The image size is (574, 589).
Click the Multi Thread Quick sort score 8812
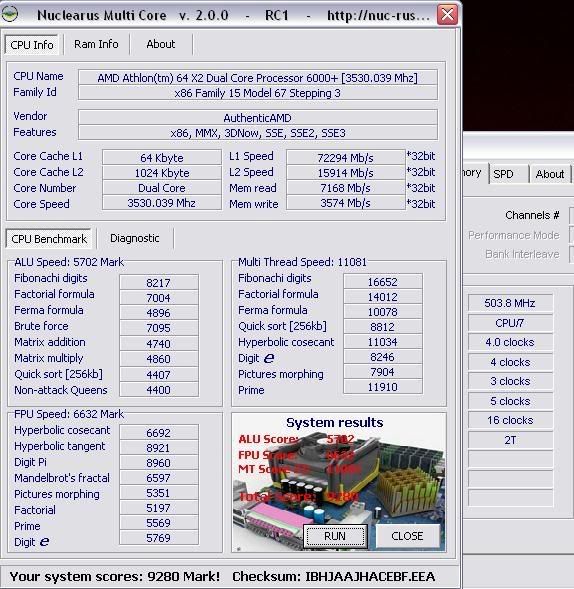[x=383, y=326]
